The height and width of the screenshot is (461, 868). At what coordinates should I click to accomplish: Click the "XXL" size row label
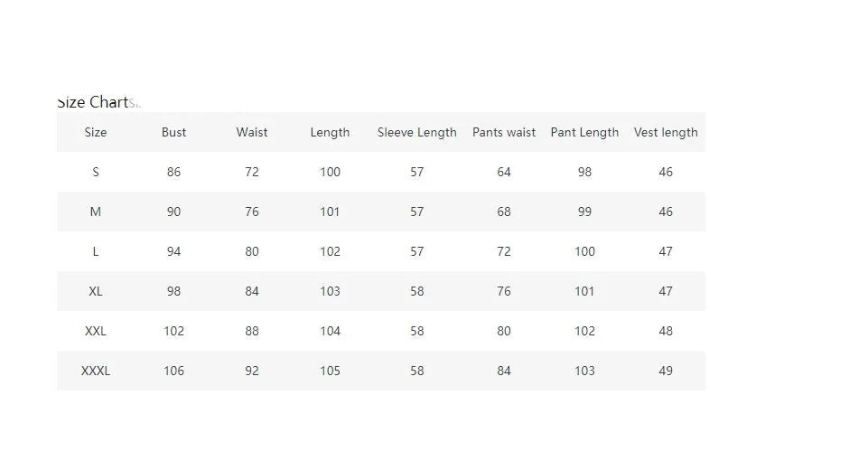tap(96, 331)
